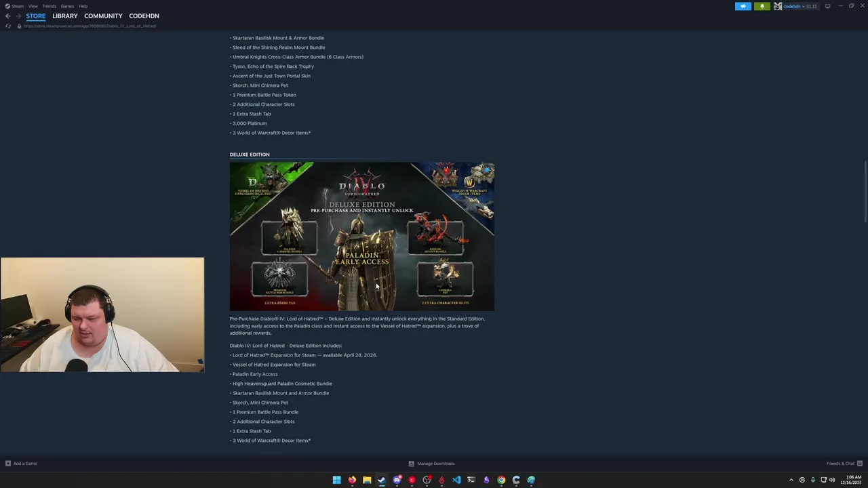Open the Friends menu
This screenshot has width=868, height=488.
pyautogui.click(x=50, y=6)
